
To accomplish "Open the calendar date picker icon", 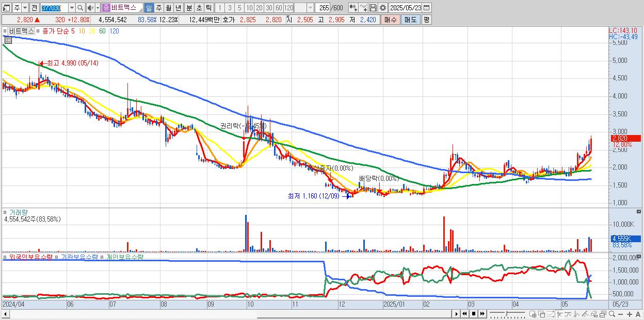I will coord(427,8).
